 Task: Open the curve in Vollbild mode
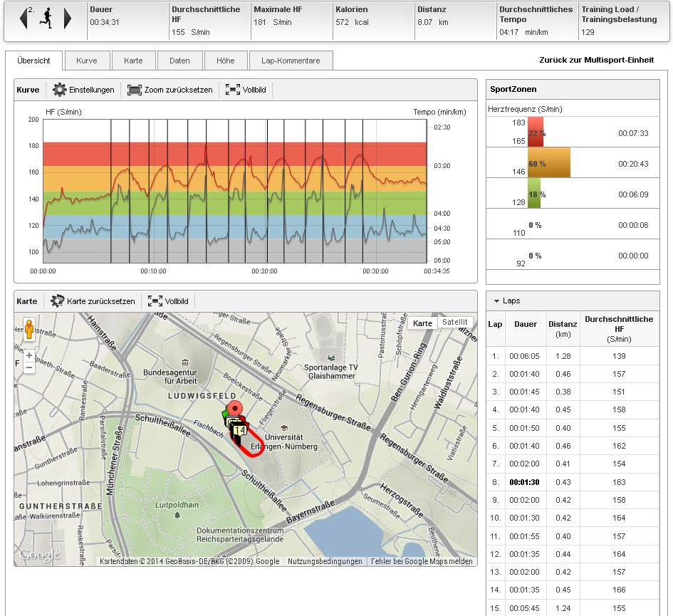(246, 90)
